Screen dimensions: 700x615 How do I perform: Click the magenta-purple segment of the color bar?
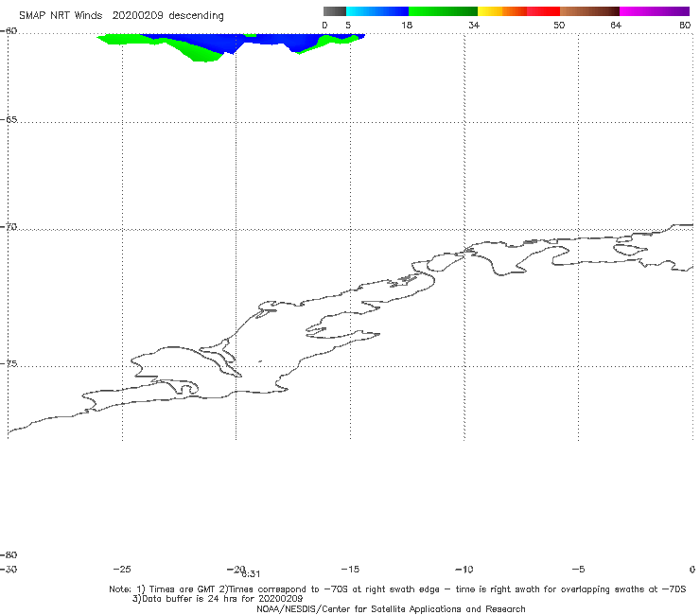tap(655, 11)
